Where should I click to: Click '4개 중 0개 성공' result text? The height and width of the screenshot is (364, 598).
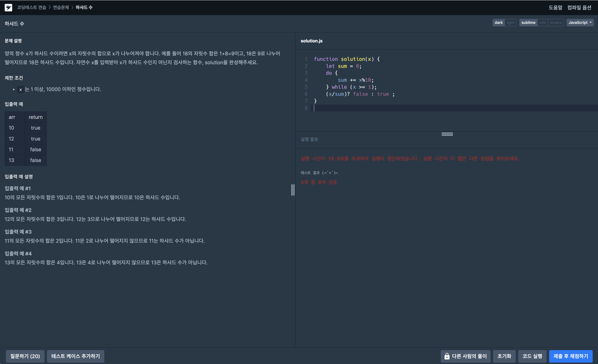pos(319,182)
